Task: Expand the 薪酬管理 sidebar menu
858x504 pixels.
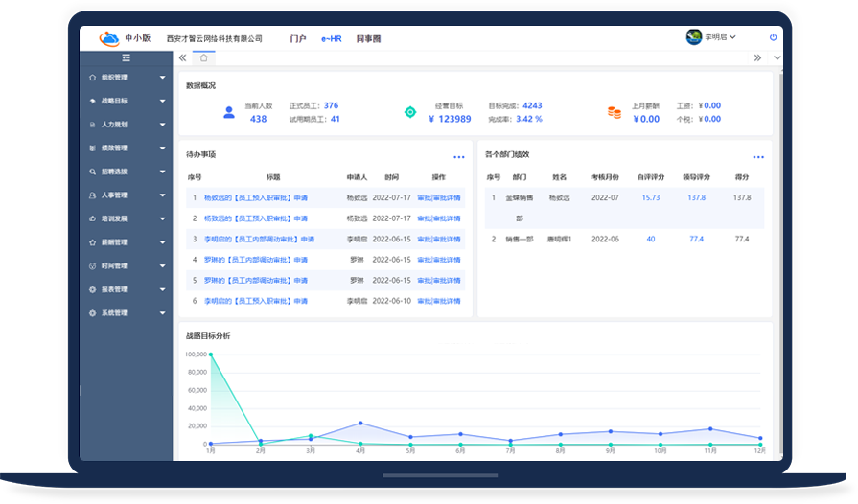Action: click(x=127, y=242)
